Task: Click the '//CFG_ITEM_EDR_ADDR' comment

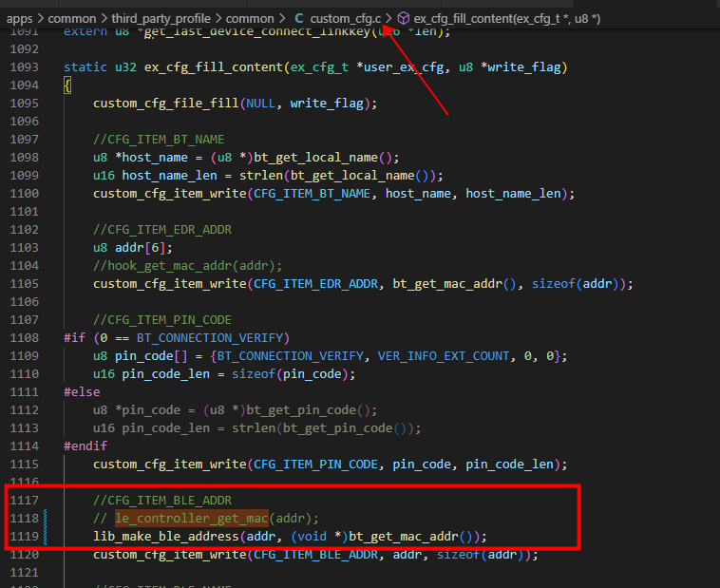Action: [x=162, y=230]
